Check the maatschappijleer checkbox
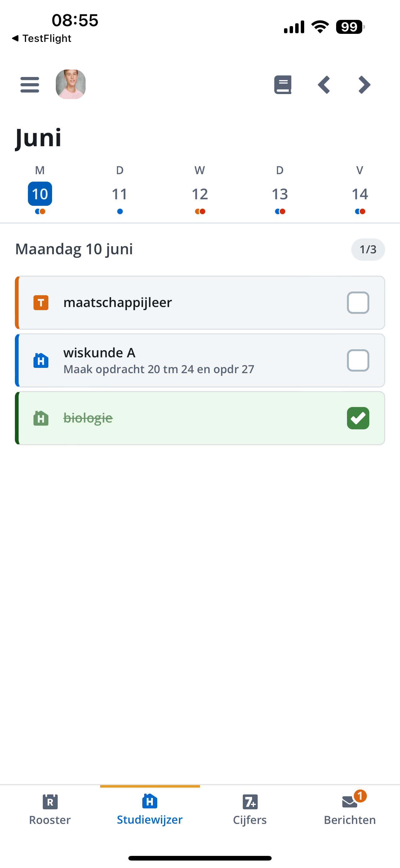The image size is (400, 868). (358, 303)
